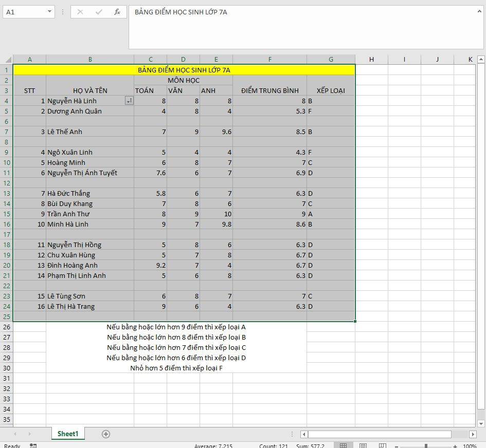Click the Zoom Out minus icon
486x448 pixels.
395,445
